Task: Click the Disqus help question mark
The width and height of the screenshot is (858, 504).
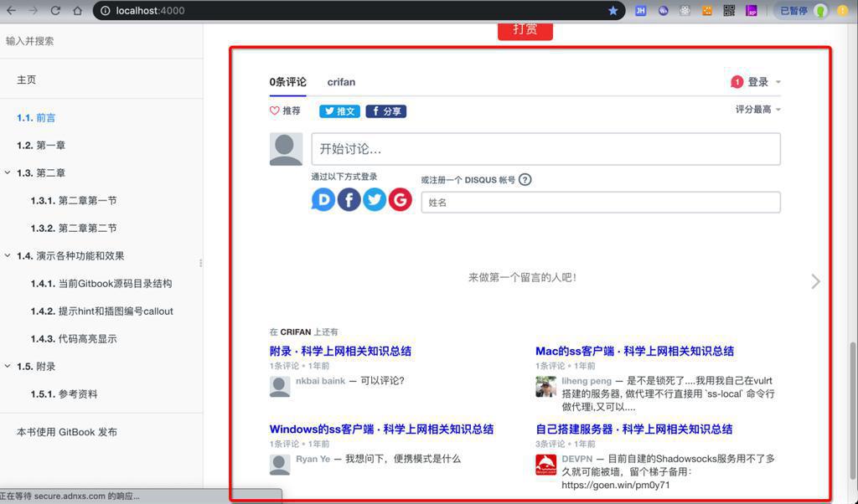Action: 525,180
